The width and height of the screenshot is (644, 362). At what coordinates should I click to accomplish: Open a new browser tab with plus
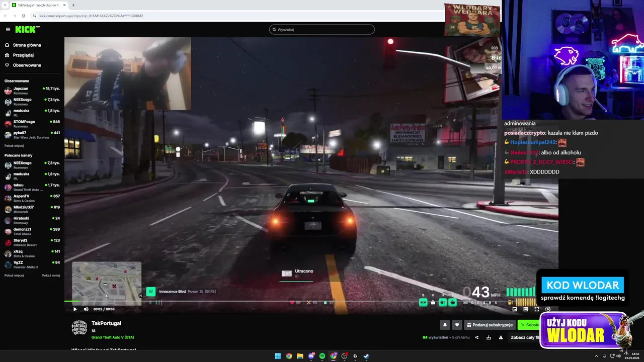[73, 5]
